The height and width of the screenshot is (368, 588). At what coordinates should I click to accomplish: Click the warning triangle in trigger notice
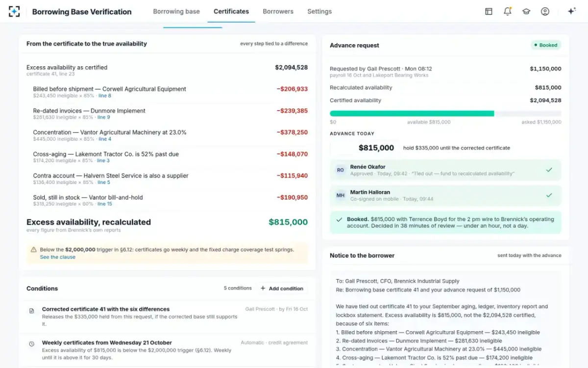(x=33, y=250)
